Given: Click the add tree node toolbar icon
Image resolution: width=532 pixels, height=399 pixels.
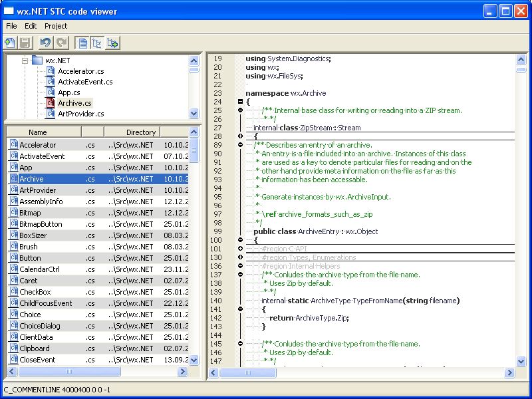Looking at the screenshot, I should [112, 43].
